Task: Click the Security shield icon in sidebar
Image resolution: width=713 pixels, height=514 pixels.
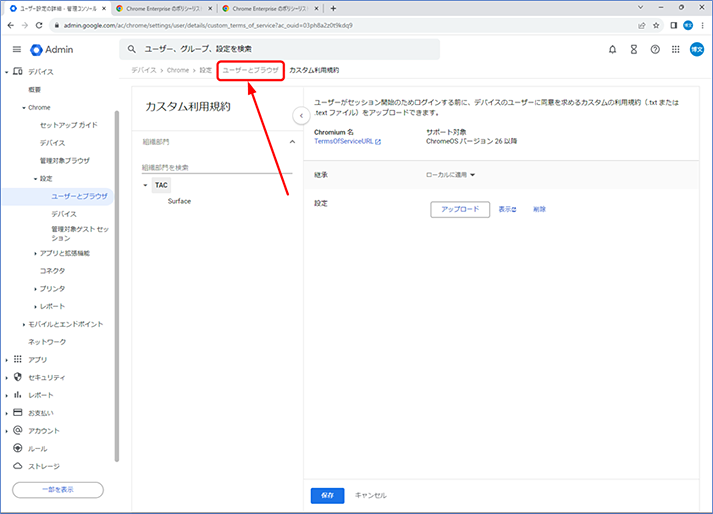Action: [x=18, y=377]
